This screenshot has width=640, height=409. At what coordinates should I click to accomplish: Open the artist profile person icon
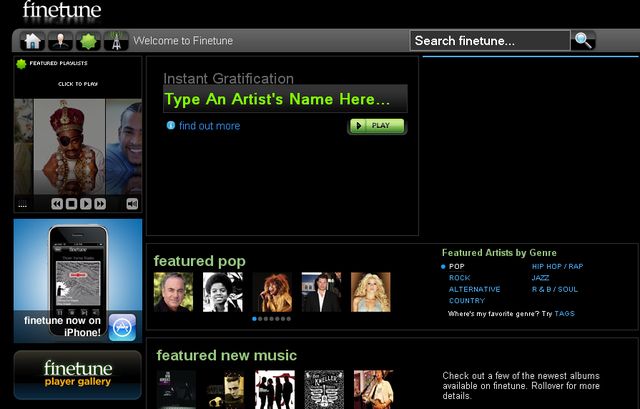coord(60,41)
